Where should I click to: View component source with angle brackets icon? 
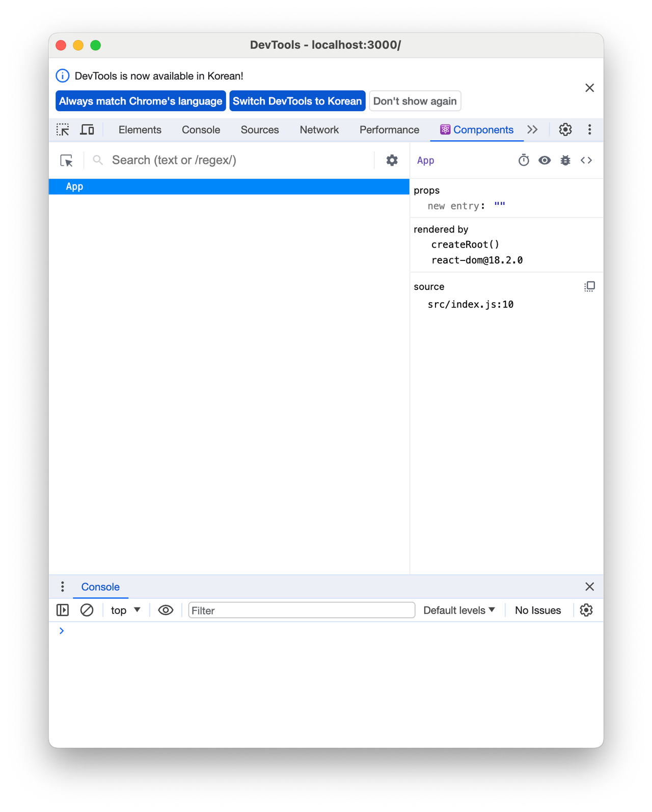coord(586,160)
